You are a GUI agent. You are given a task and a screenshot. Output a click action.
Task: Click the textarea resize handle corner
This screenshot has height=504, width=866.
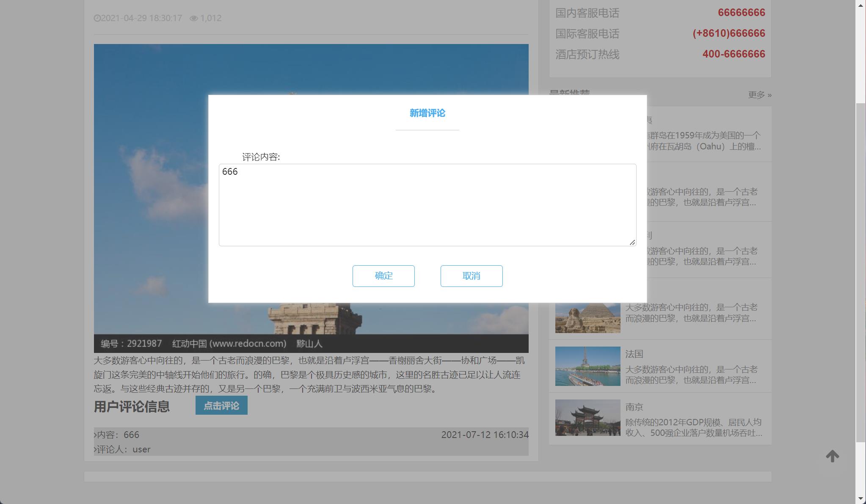click(632, 242)
